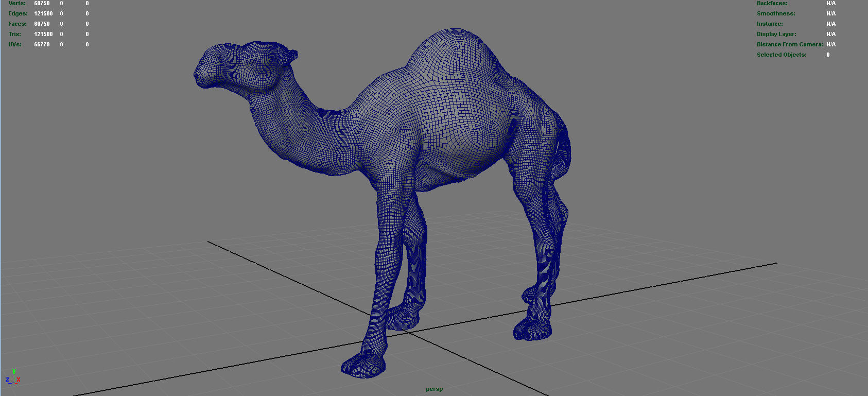Click the 'Display Layer:' label
Screen dimensions: 868x396
776,34
